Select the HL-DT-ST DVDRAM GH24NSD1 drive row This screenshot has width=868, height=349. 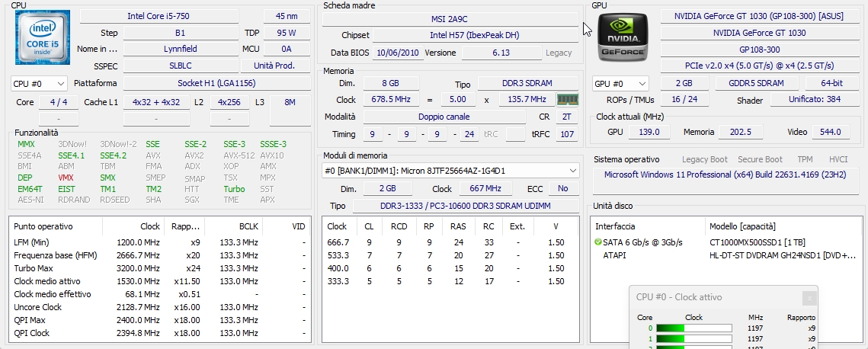pos(727,255)
